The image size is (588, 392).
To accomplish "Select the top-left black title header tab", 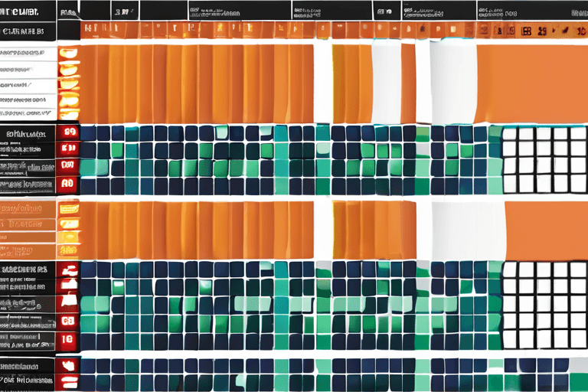I will [x=28, y=10].
